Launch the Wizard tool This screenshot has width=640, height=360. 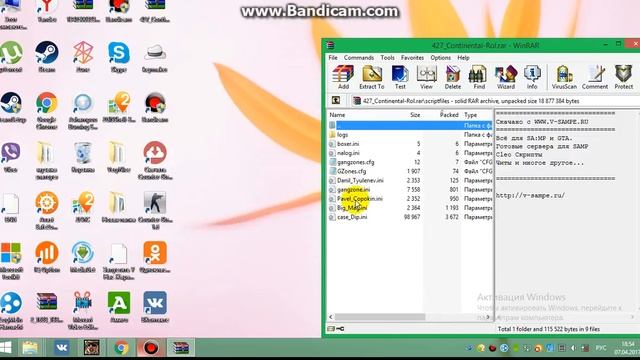tap(506, 77)
